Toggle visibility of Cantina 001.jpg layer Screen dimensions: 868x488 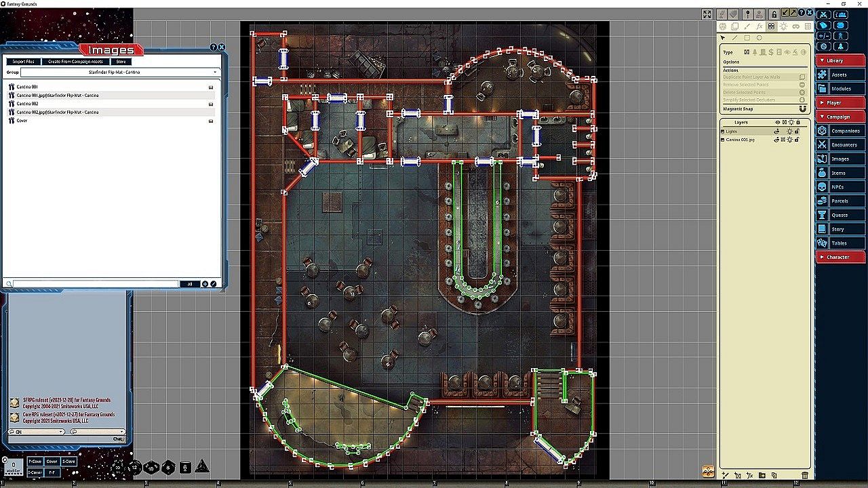click(x=777, y=140)
